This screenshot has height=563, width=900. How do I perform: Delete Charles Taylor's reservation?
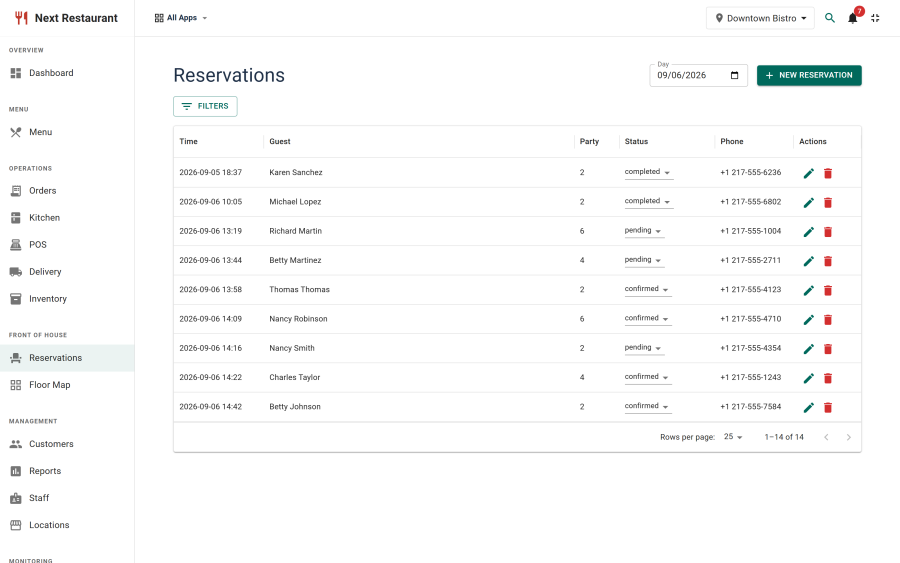click(x=828, y=378)
